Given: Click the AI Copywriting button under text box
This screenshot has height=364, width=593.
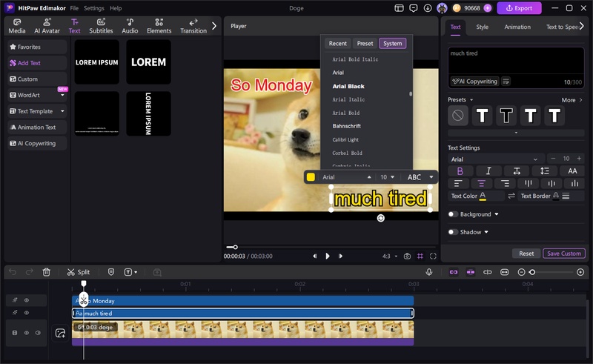Looking at the screenshot, I should tap(474, 82).
